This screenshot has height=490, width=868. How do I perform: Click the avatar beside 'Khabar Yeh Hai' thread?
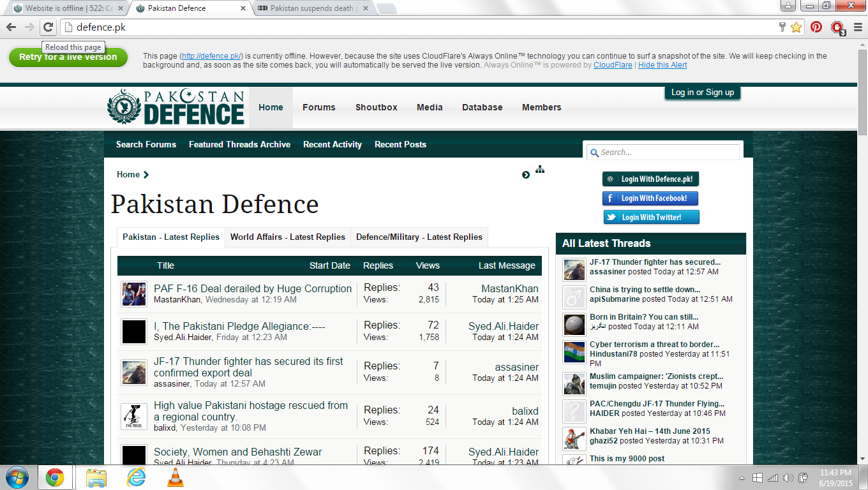[574, 438]
